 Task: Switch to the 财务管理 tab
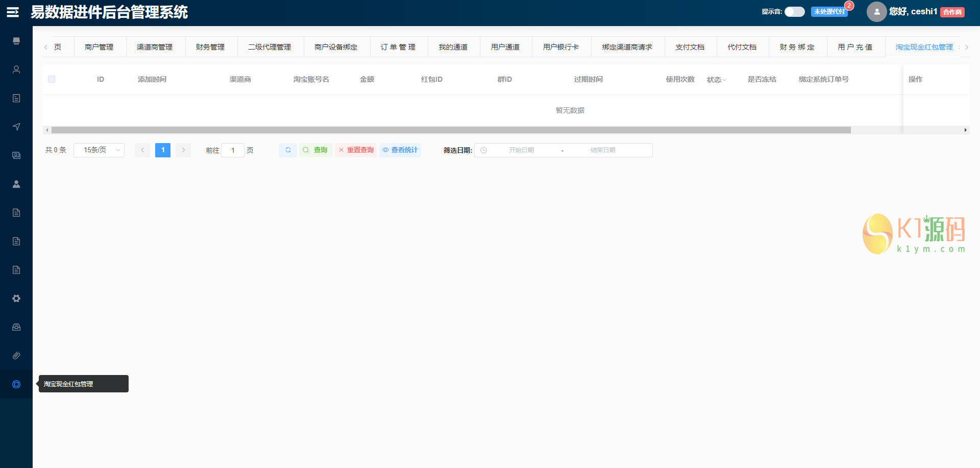pos(210,47)
